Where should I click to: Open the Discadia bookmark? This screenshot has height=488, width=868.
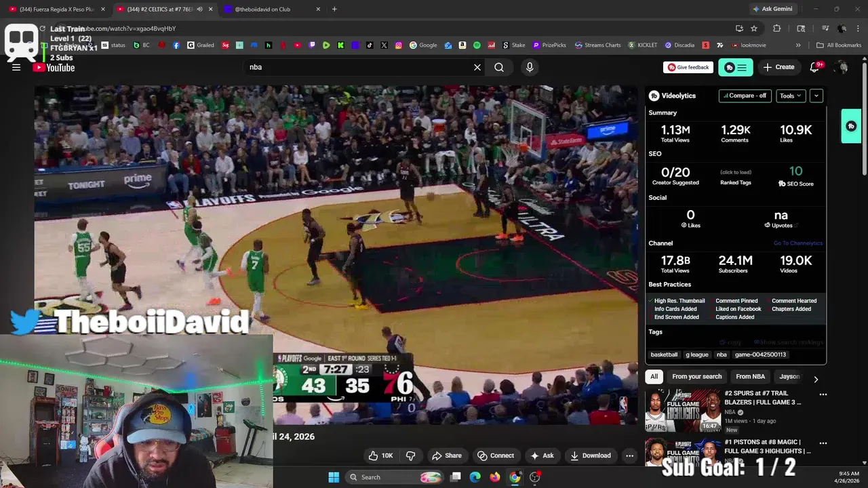[x=679, y=45]
